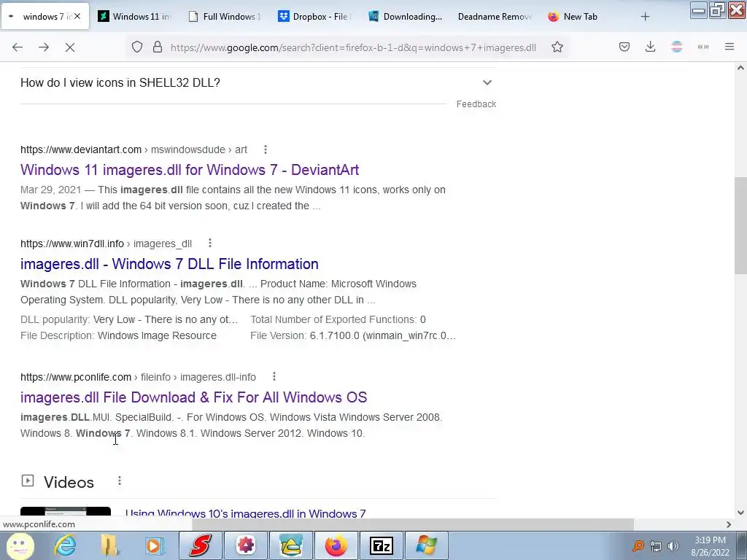Switch to Firefox in taskbar
This screenshot has height=560, width=747.
click(336, 545)
